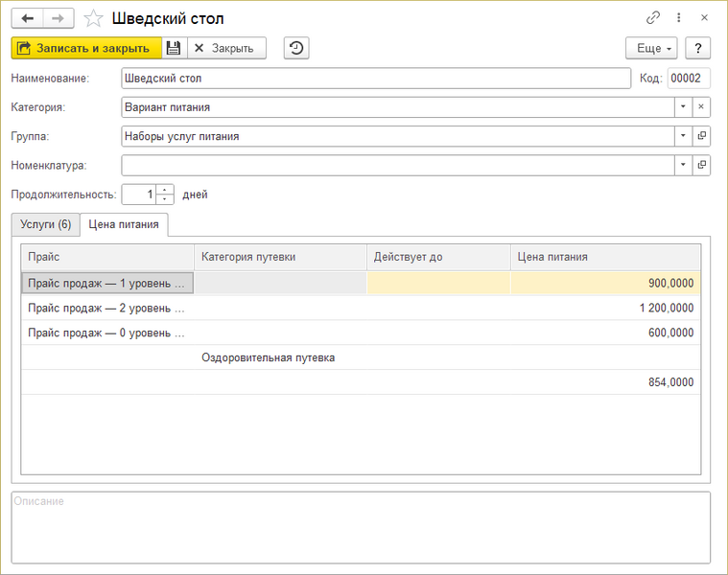Screen dimensions: 728x575
Task: Click into the Описание text area
Action: click(361, 527)
